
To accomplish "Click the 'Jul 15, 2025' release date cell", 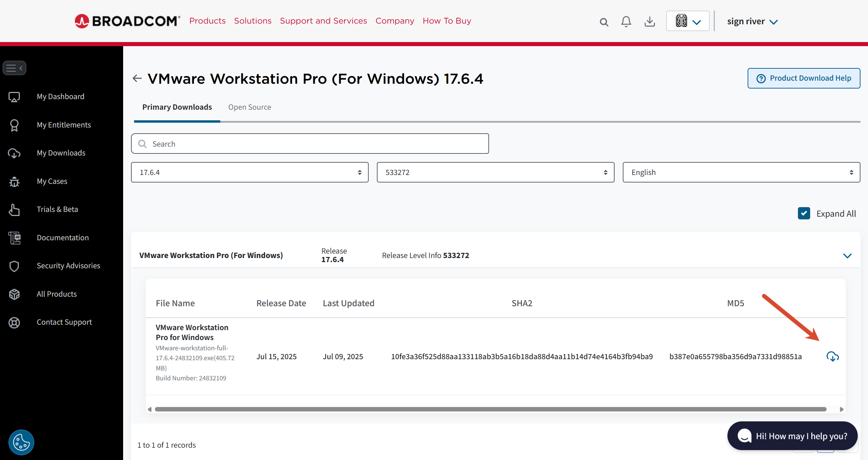I will (x=276, y=357).
